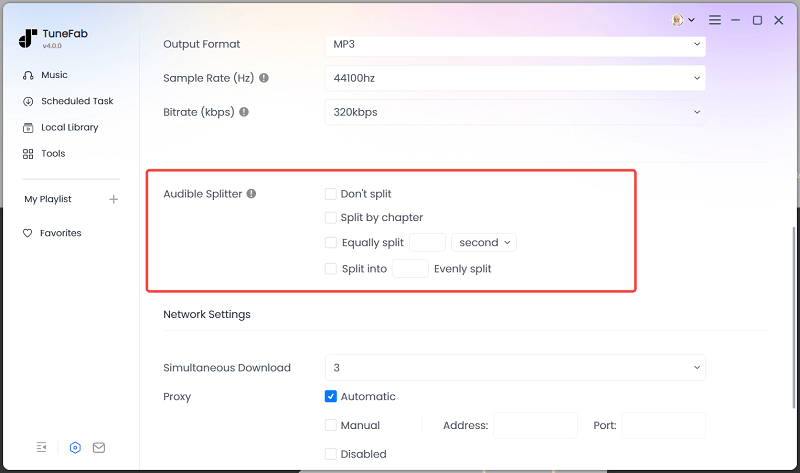Check the Split by chapter option
This screenshot has height=473, width=800.
[x=331, y=218]
